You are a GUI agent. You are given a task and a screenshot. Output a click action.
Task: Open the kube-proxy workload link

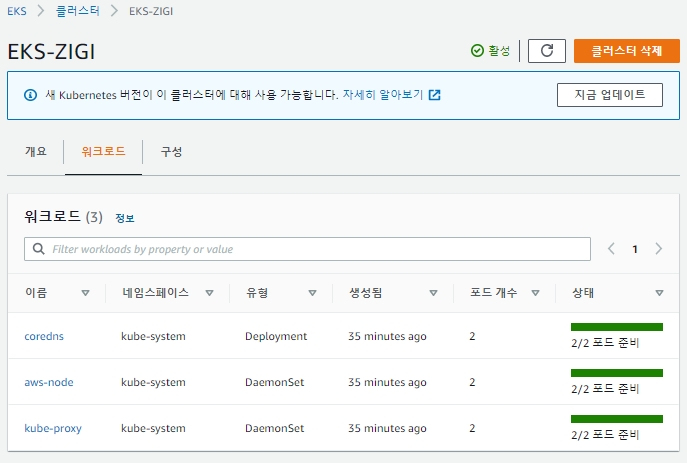click(53, 428)
